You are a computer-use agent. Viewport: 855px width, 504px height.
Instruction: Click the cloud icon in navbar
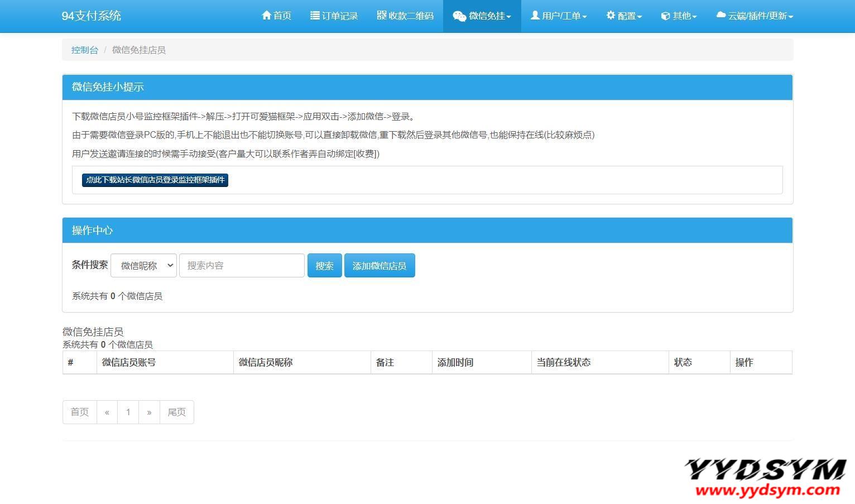[x=721, y=16]
